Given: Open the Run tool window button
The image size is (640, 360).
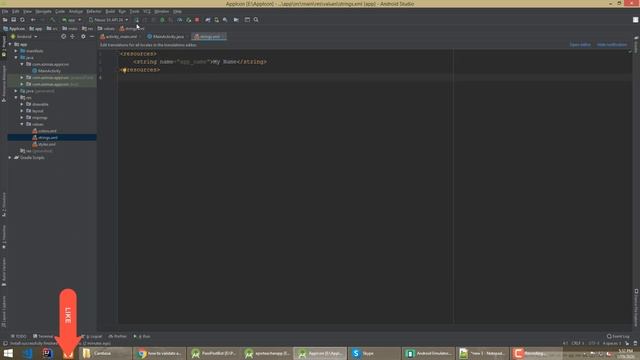Looking at the screenshot, I should [142, 336].
